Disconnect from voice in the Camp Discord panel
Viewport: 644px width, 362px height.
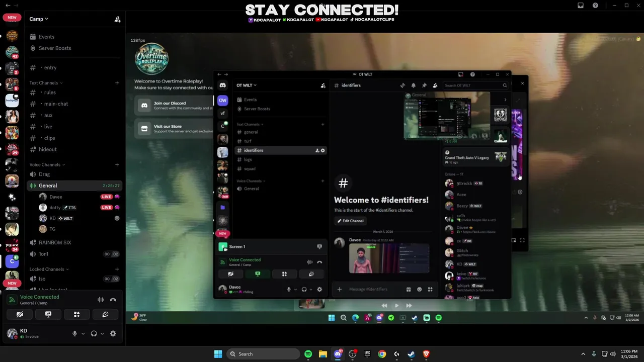[113, 300]
